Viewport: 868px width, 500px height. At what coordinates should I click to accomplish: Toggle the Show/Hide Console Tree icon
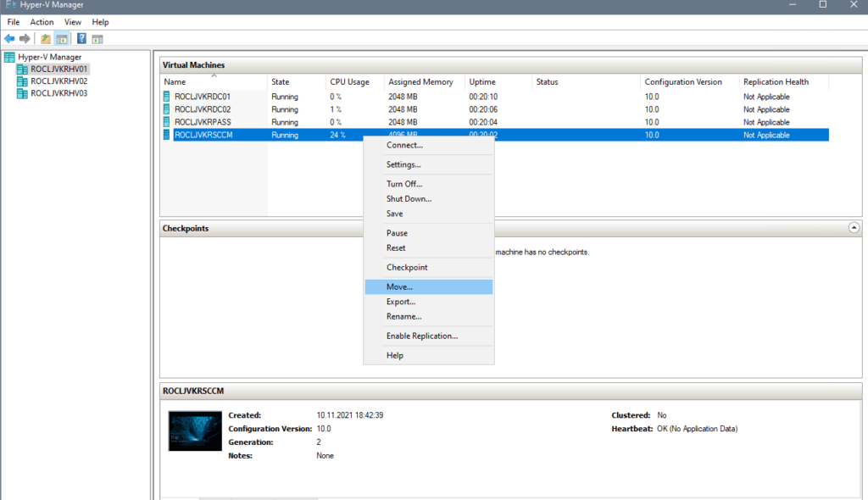coord(61,39)
